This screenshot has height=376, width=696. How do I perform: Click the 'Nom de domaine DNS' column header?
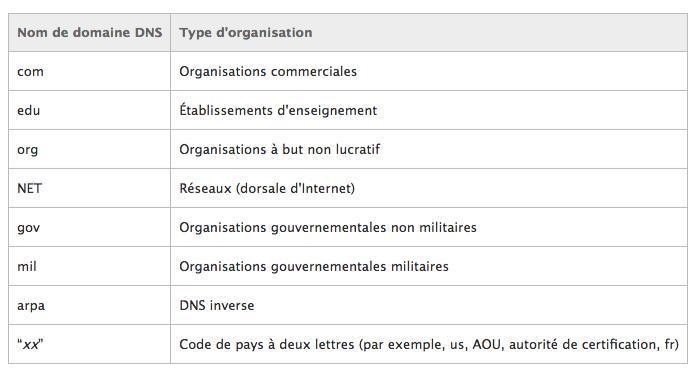pos(90,32)
